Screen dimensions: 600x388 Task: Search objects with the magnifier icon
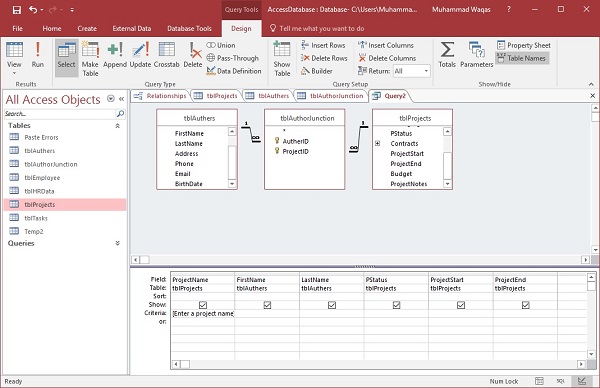pos(120,114)
